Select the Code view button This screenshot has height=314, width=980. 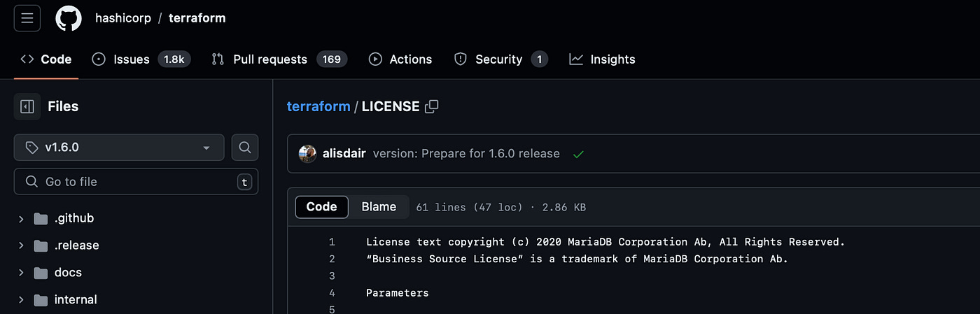tap(321, 207)
